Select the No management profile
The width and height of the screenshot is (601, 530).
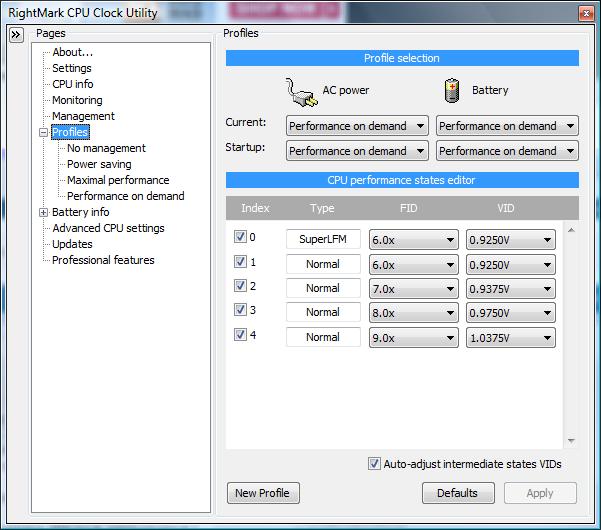tap(106, 148)
